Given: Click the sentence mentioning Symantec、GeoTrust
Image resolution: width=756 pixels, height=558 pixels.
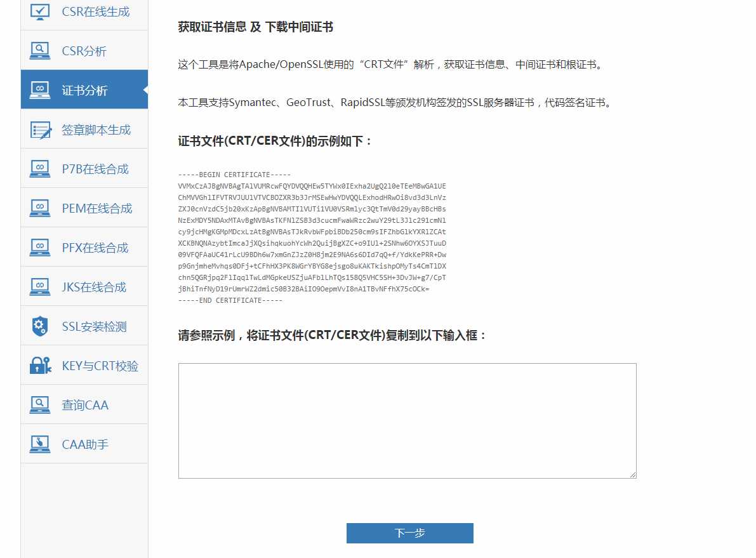Looking at the screenshot, I should click(395, 103).
